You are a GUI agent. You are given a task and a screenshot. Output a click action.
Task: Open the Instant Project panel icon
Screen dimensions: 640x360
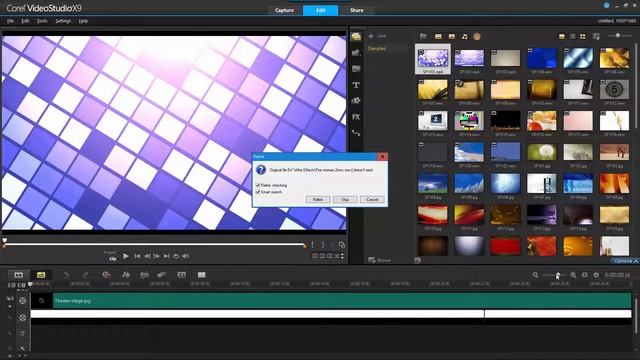tap(356, 53)
